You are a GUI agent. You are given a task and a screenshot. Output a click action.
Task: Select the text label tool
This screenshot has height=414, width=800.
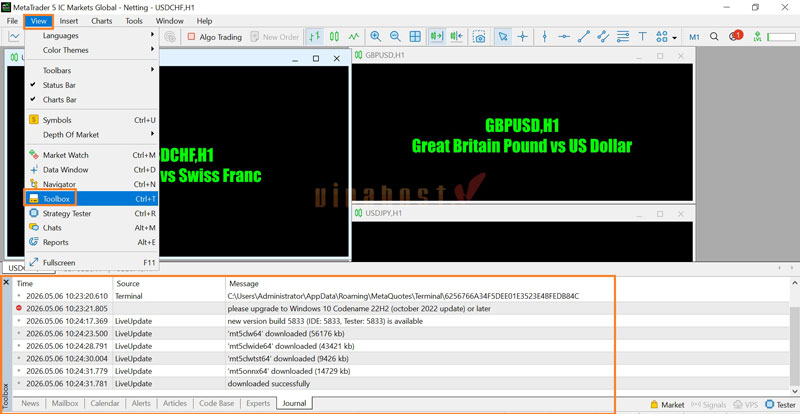pyautogui.click(x=642, y=36)
